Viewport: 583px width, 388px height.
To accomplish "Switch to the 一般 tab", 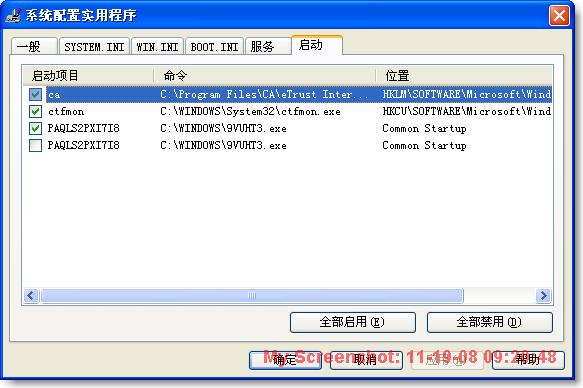I will [34, 46].
